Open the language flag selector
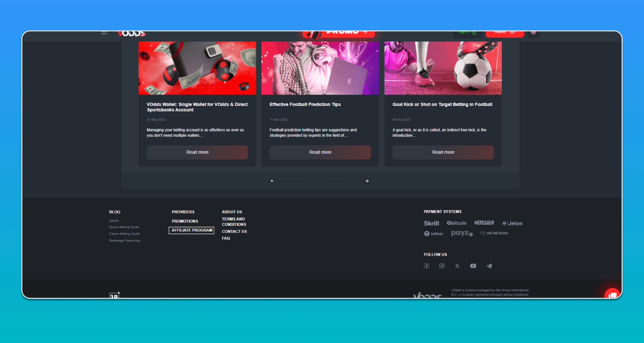This screenshot has height=343, width=644. 533,33
